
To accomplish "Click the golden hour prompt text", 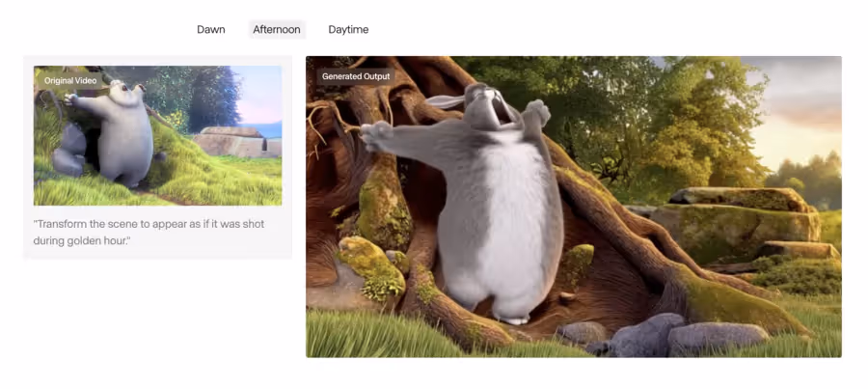I will coord(149,233).
